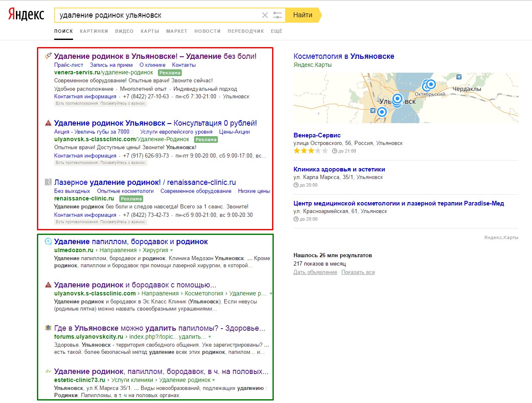Click the Дать объявление link
This screenshot has height=403, width=532.
(315, 272)
